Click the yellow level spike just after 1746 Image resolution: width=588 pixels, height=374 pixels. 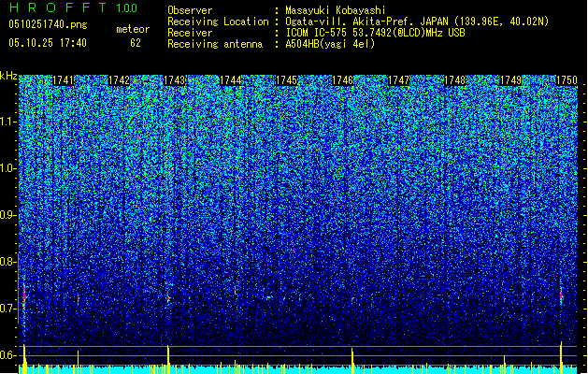(x=352, y=361)
